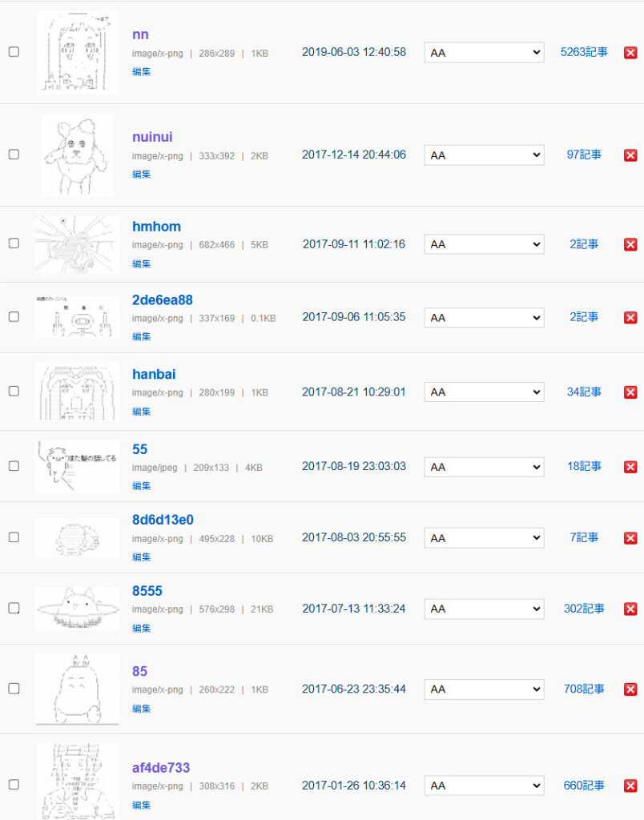Viewport: 644px width, 820px height.
Task: Open the 708記事 link for image 85
Action: pos(584,689)
